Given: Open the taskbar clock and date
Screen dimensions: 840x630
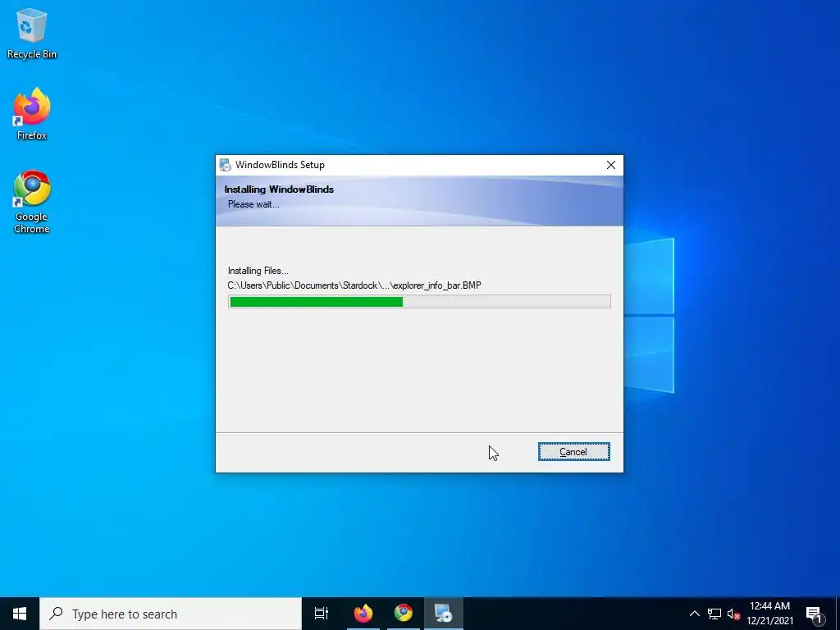Looking at the screenshot, I should click(769, 614).
